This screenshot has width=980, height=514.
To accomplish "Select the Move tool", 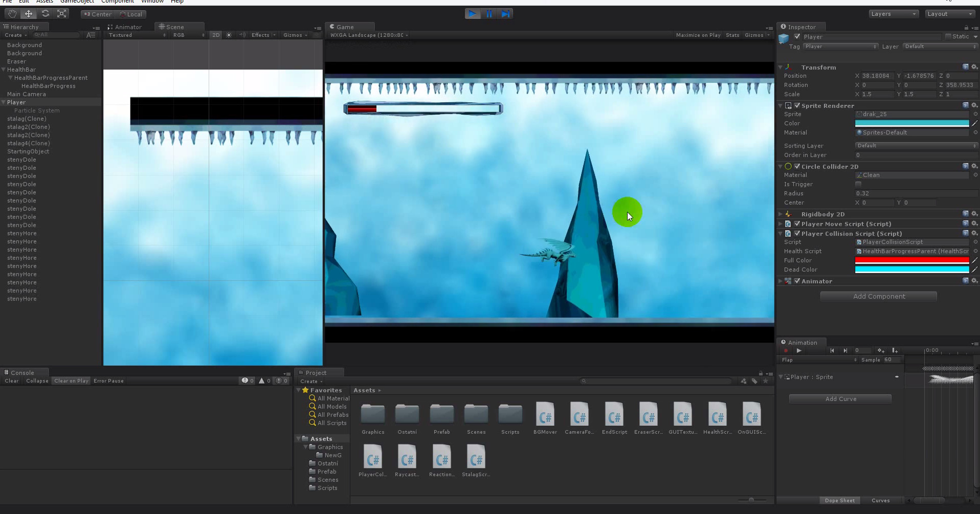I will pos(29,14).
